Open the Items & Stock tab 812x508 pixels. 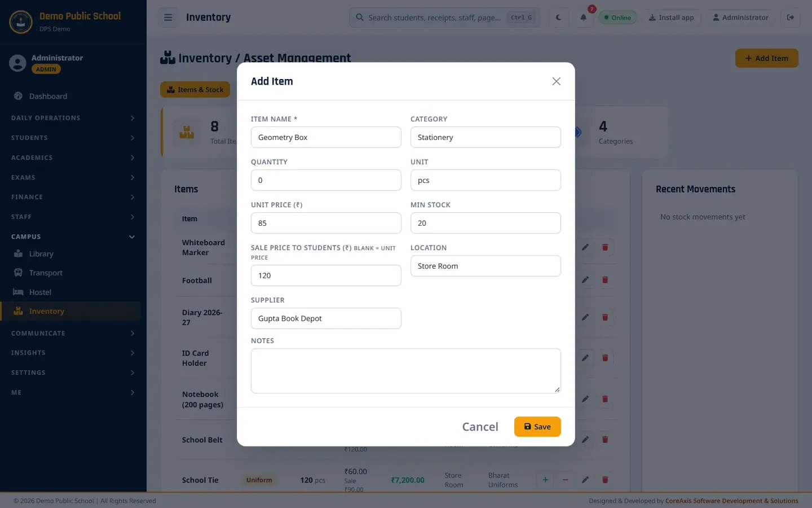[195, 90]
